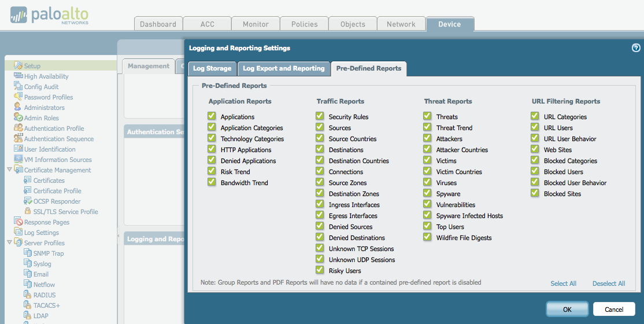Toggle the Denied Applications checkbox
Image resolution: width=644 pixels, height=324 pixels.
pos(212,160)
